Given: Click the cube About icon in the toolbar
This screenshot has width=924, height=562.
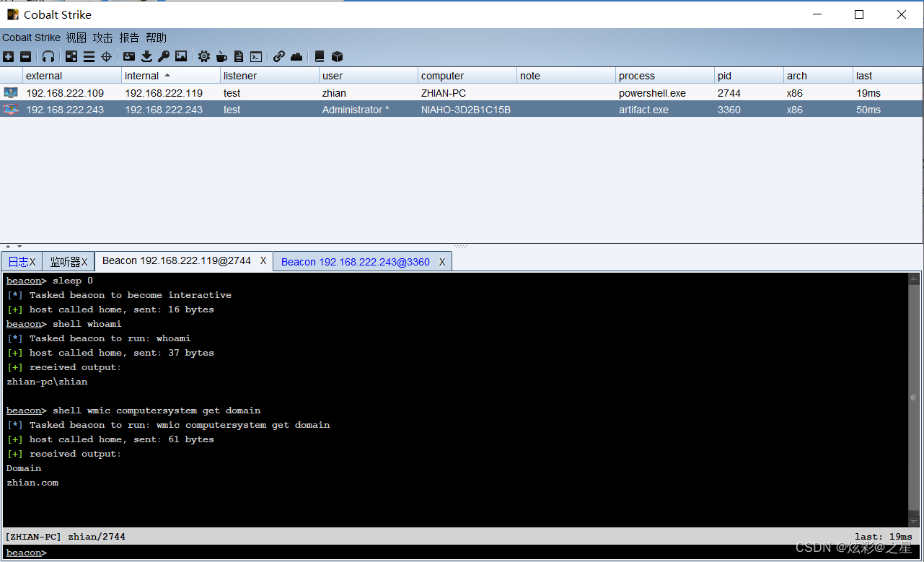Looking at the screenshot, I should coord(337,56).
